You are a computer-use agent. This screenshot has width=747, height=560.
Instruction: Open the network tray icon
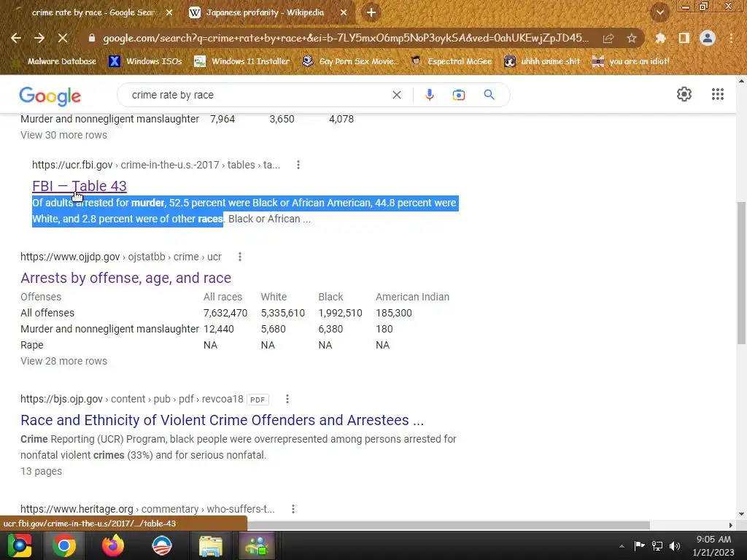[x=657, y=546]
